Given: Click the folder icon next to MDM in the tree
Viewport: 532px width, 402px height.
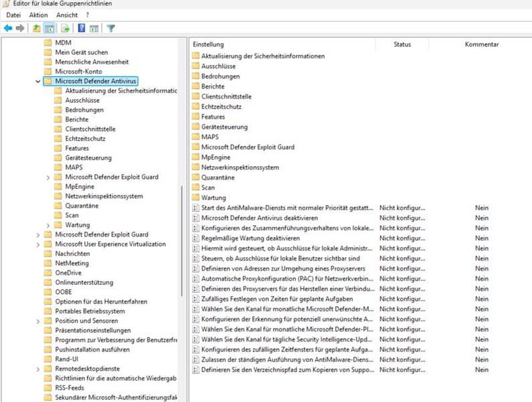Looking at the screenshot, I should (48, 42).
